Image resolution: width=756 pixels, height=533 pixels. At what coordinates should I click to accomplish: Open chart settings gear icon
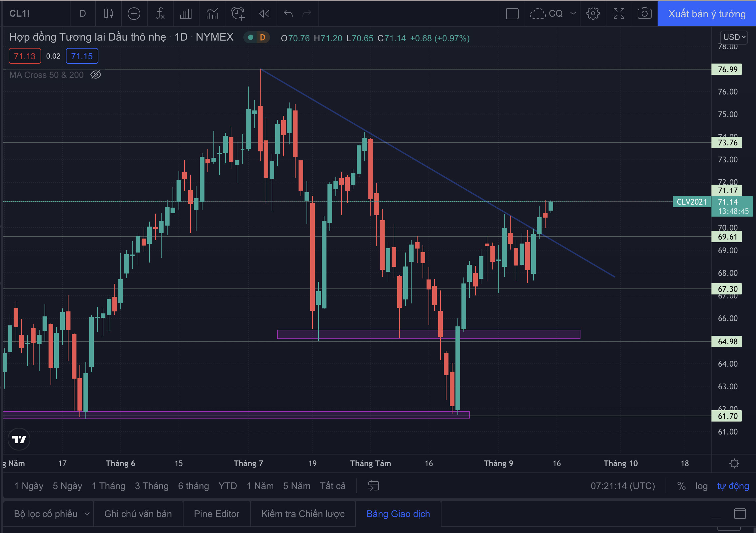[x=593, y=14]
